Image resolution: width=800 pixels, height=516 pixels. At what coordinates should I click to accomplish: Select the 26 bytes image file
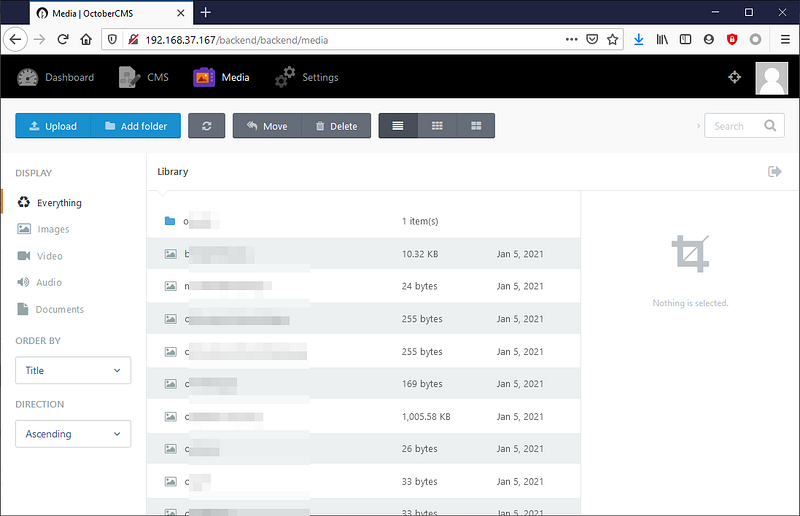[x=363, y=449]
